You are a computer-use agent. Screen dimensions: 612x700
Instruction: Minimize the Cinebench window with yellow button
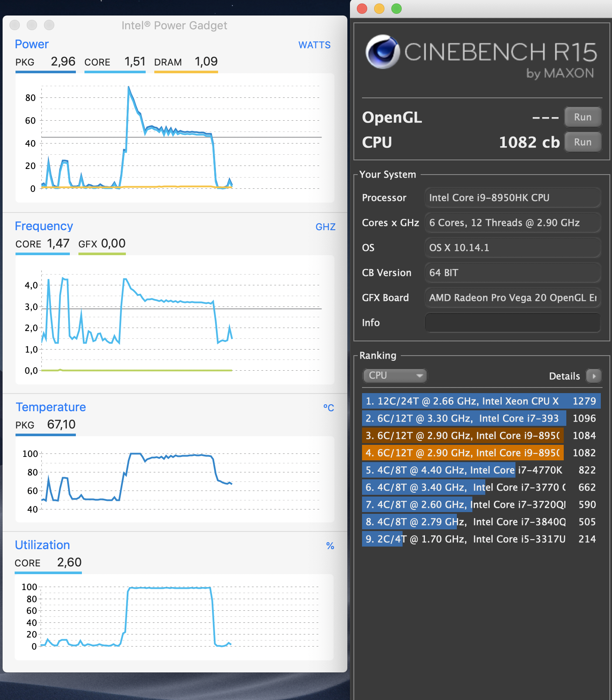[379, 9]
